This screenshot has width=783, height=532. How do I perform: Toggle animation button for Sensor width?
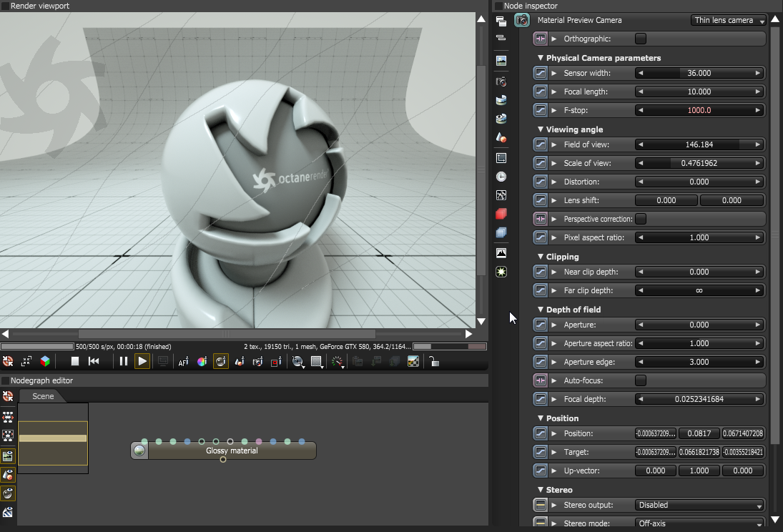541,73
